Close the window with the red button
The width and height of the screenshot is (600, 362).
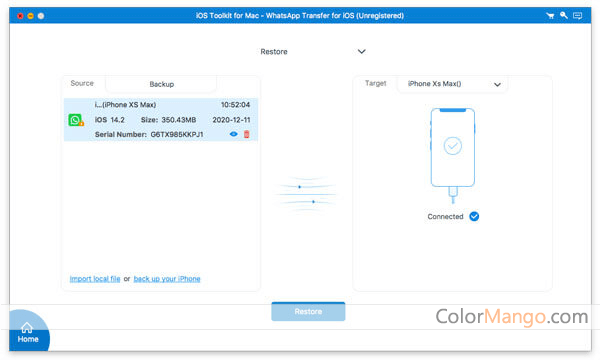pos(20,16)
